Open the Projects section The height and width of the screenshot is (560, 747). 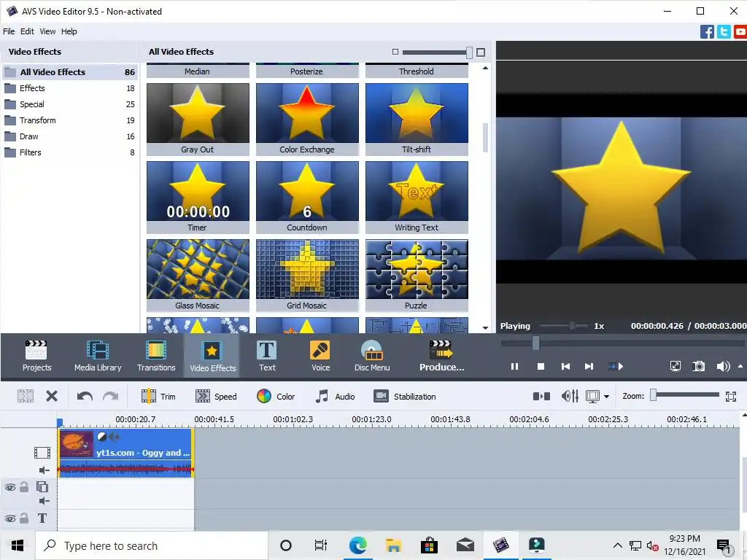click(36, 356)
